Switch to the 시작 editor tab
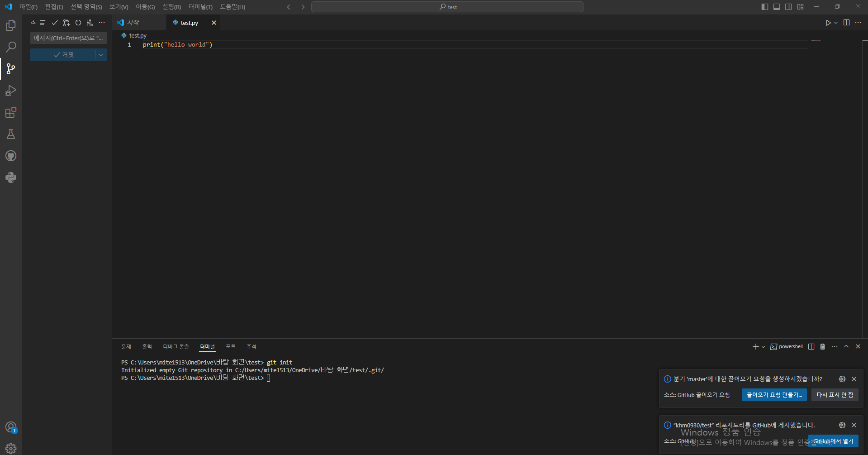The height and width of the screenshot is (455, 868). [x=139, y=23]
